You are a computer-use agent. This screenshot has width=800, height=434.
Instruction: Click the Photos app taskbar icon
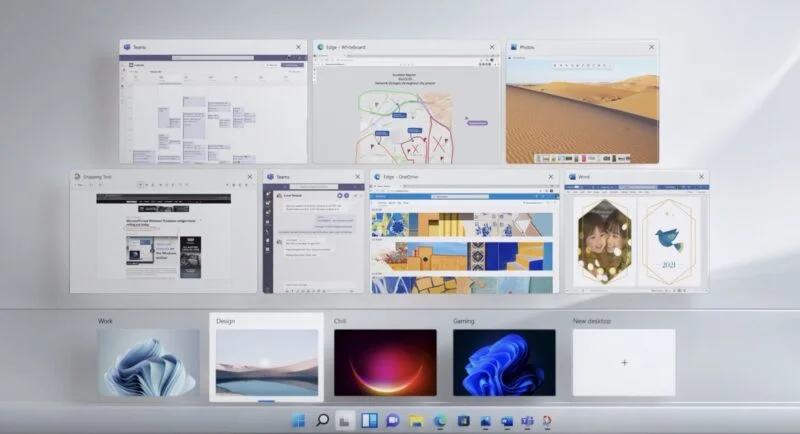485,421
